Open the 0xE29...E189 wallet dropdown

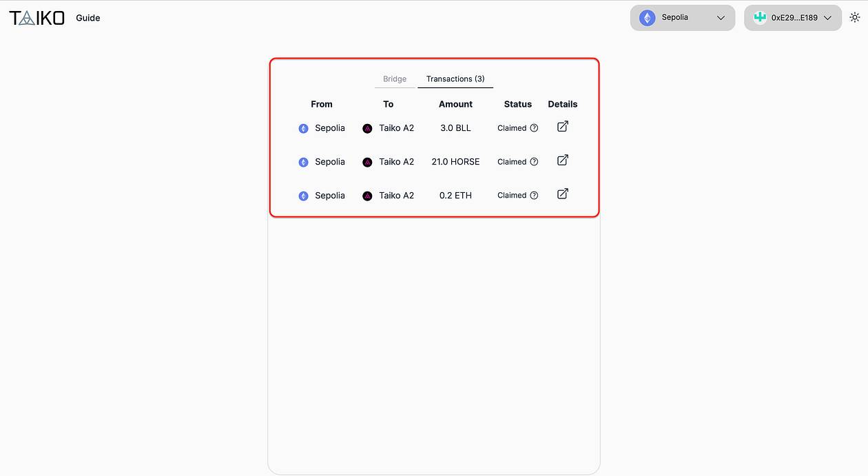tap(793, 18)
